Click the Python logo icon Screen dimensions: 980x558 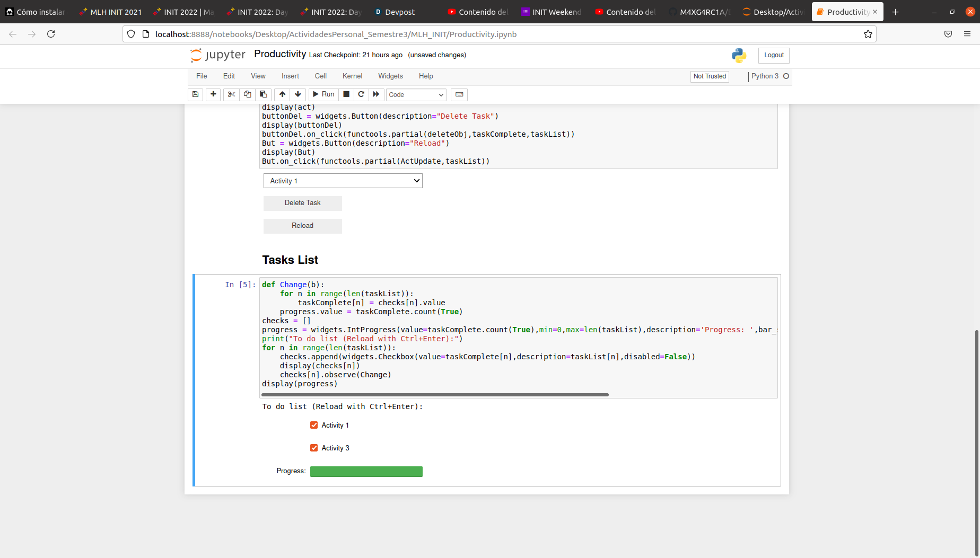(739, 55)
